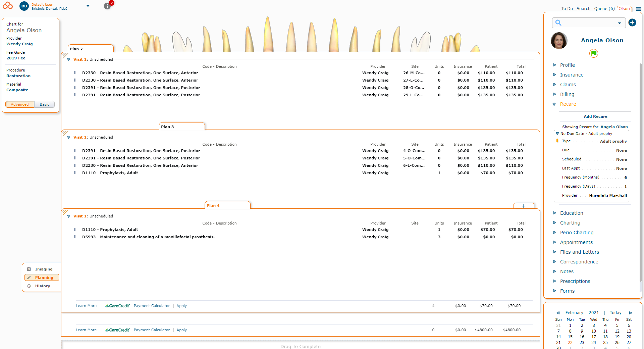Switch treatment plan view to Basic
Viewport: 644px width, 349px height.
pos(44,104)
